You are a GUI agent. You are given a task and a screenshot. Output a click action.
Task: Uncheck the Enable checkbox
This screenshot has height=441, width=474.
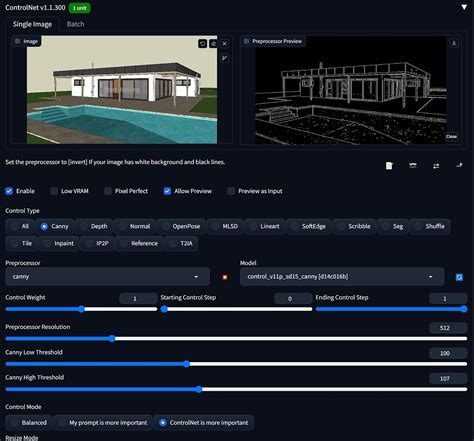point(9,191)
